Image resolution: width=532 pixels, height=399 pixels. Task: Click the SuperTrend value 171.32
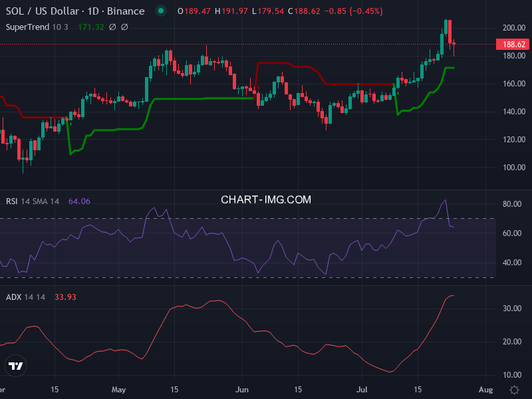pos(91,27)
